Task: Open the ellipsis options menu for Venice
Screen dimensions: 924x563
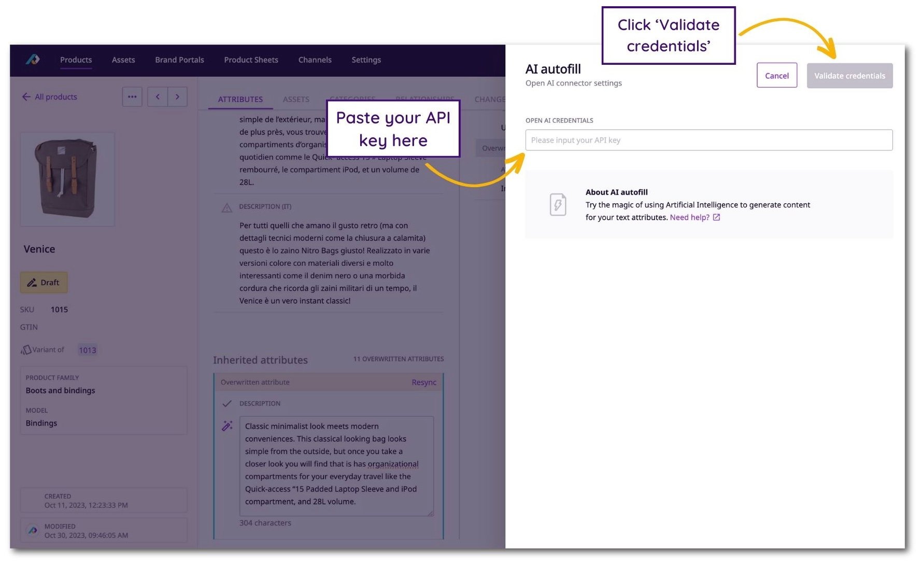Action: (x=132, y=96)
